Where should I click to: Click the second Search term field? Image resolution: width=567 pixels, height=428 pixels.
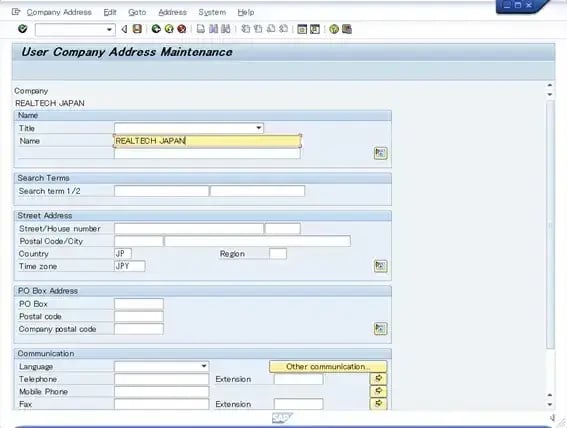pos(257,191)
